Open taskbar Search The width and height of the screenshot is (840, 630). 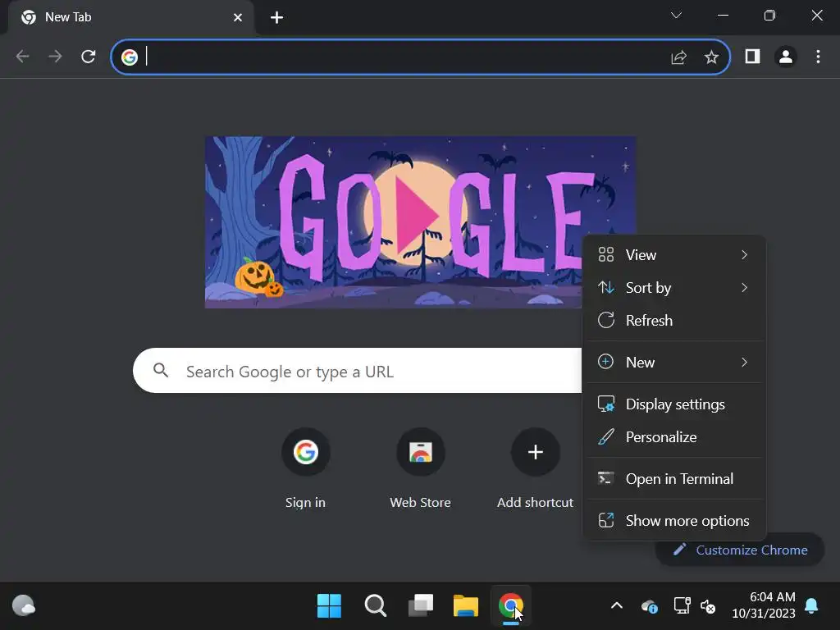point(375,606)
